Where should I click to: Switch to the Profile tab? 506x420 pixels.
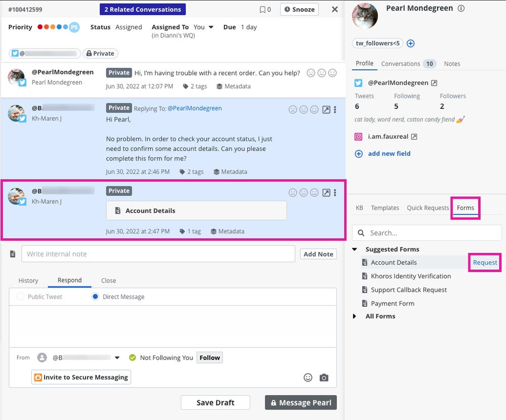pos(365,63)
